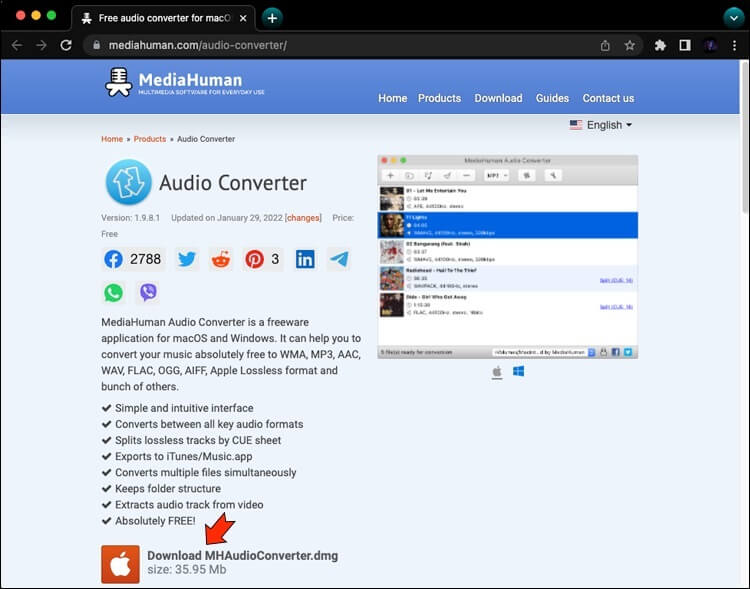The width and height of the screenshot is (750, 589).
Task: Click the Home breadcrumb link
Action: click(x=112, y=139)
